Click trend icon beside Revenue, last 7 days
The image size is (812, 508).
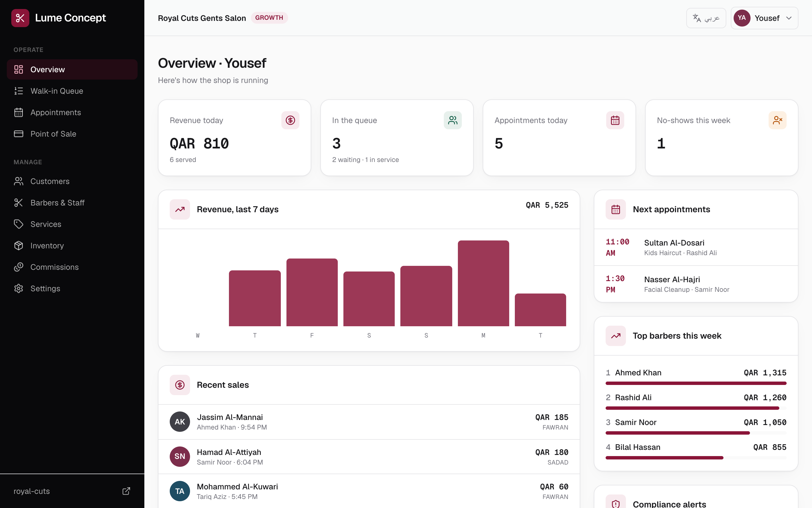pos(180,210)
